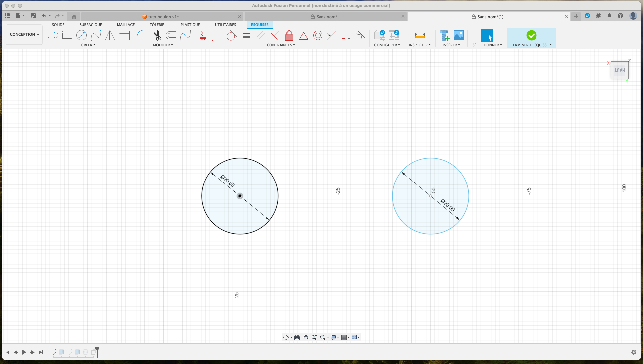643x364 pixels.
Task: Click the Save icon in top bar
Action: tap(33, 16)
